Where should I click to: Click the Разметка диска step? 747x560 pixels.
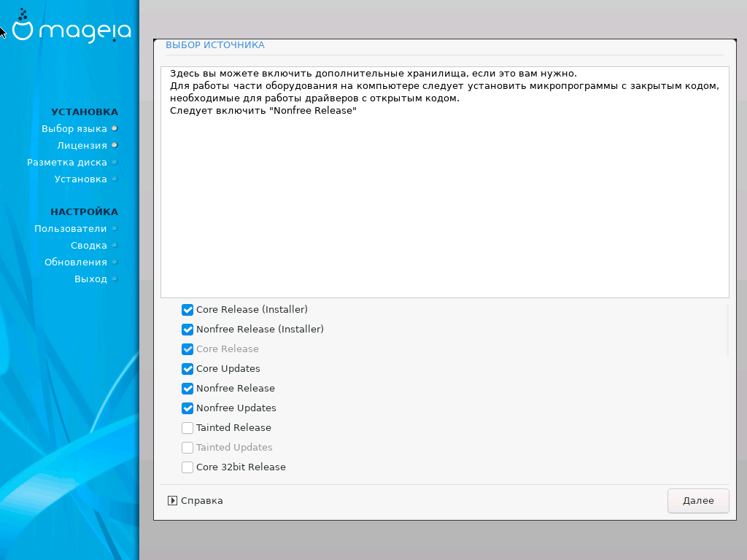[x=66, y=163]
